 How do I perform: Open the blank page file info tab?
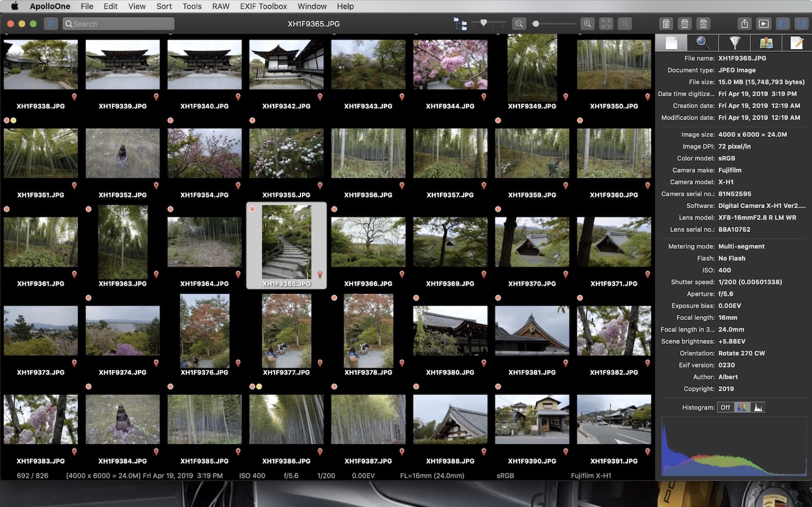click(671, 43)
